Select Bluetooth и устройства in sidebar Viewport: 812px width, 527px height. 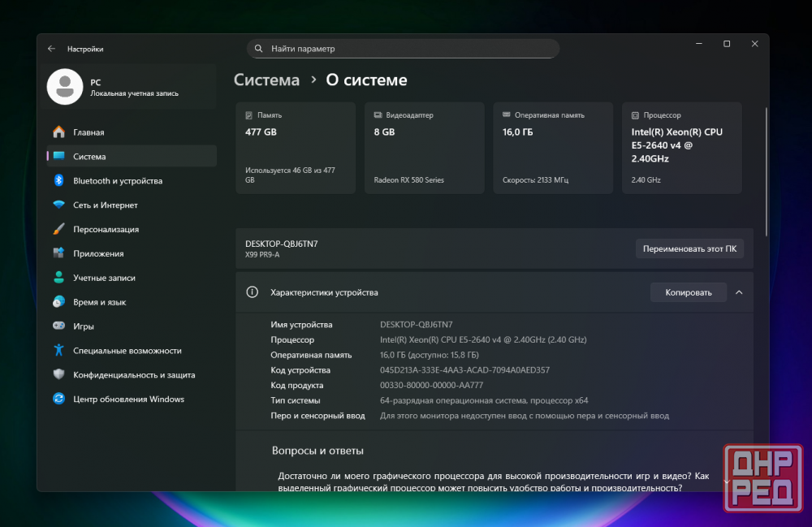(132, 180)
